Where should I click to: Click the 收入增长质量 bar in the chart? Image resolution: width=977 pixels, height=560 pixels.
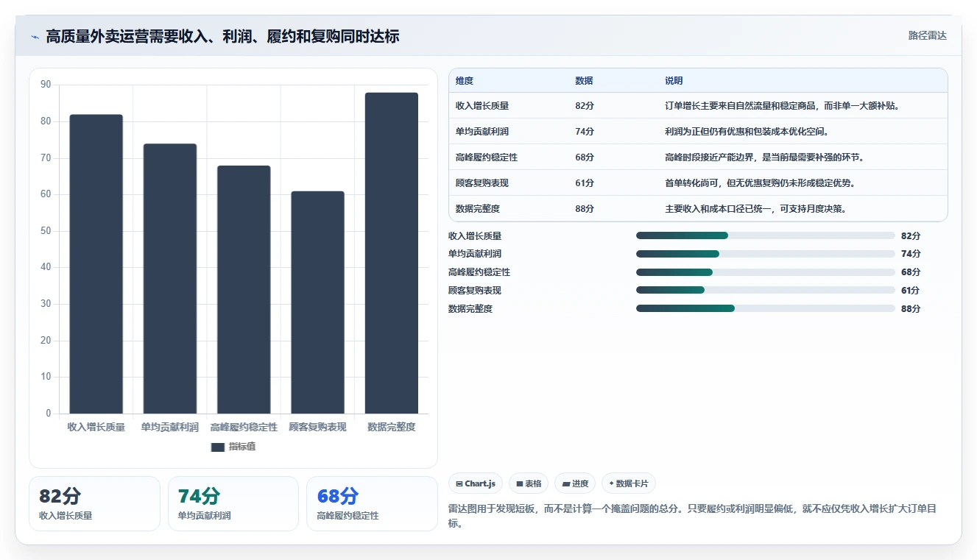(x=96, y=264)
